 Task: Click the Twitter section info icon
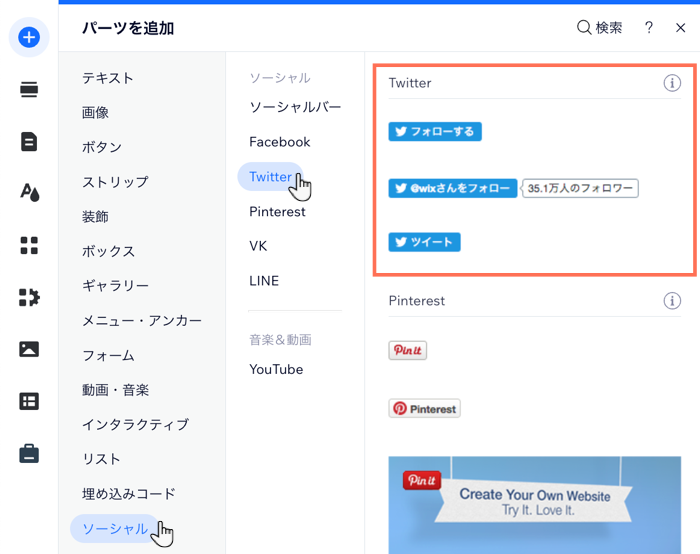click(672, 83)
